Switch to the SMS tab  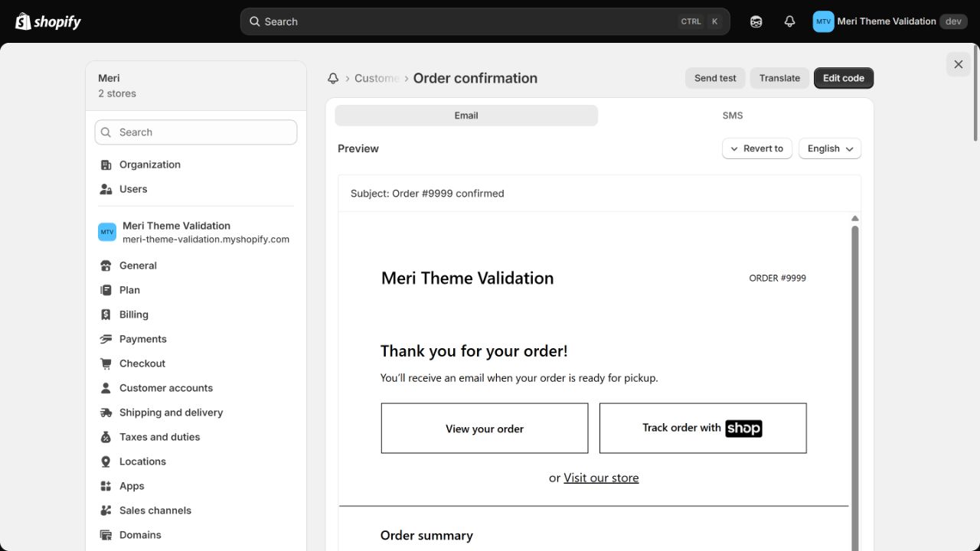pyautogui.click(x=733, y=116)
